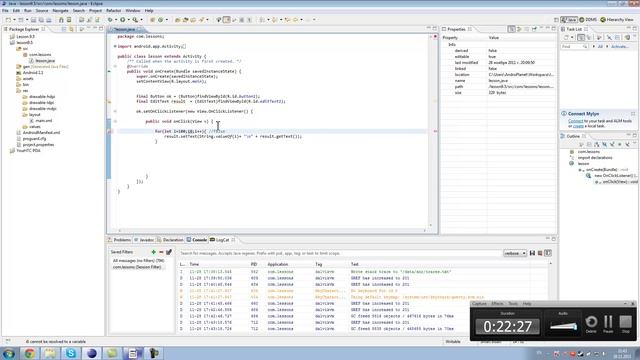
Task: Click the All working set link in Task List
Action: pyautogui.click(x=600, y=47)
